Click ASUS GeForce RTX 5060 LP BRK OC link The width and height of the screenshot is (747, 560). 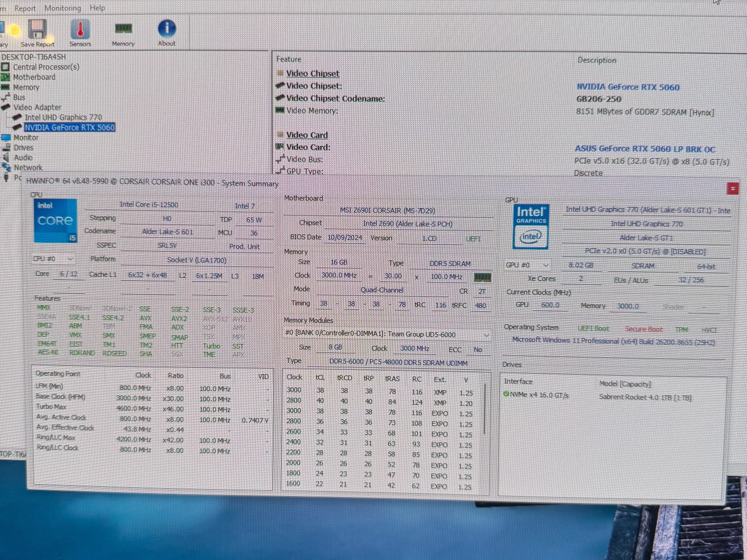645,149
